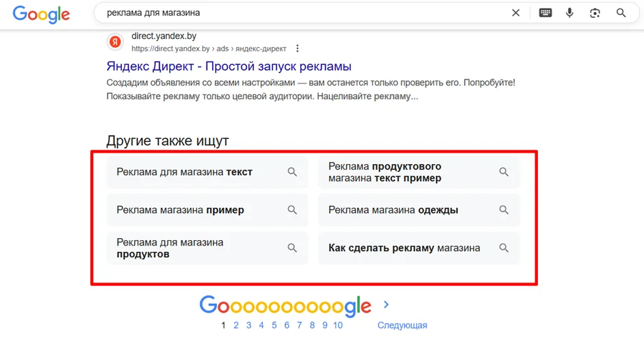Go to results page 7
The width and height of the screenshot is (644, 338).
pos(299,325)
